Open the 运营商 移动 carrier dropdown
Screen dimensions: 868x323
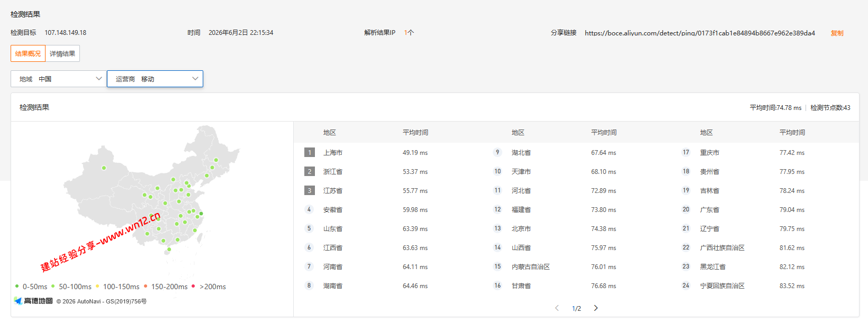pyautogui.click(x=155, y=79)
